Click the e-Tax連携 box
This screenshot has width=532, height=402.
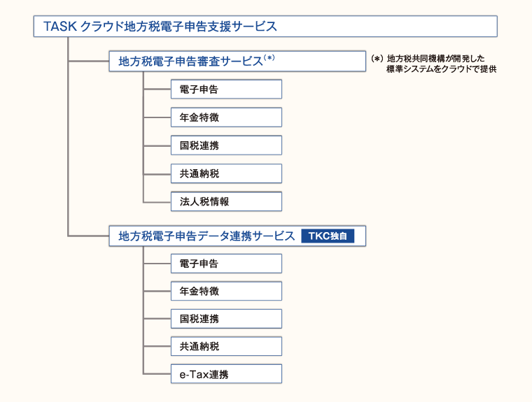[x=226, y=374]
